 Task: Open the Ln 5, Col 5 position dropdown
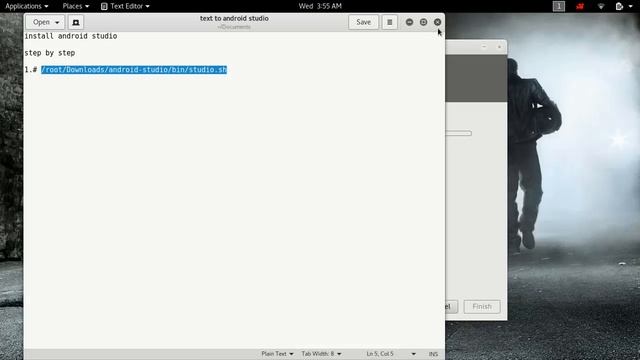point(391,353)
